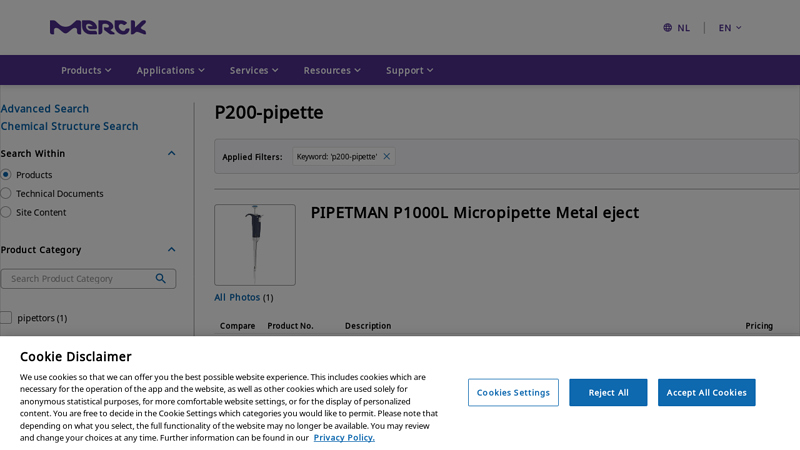Click the Accept All Cookies button
The image size is (800, 450).
706,393
